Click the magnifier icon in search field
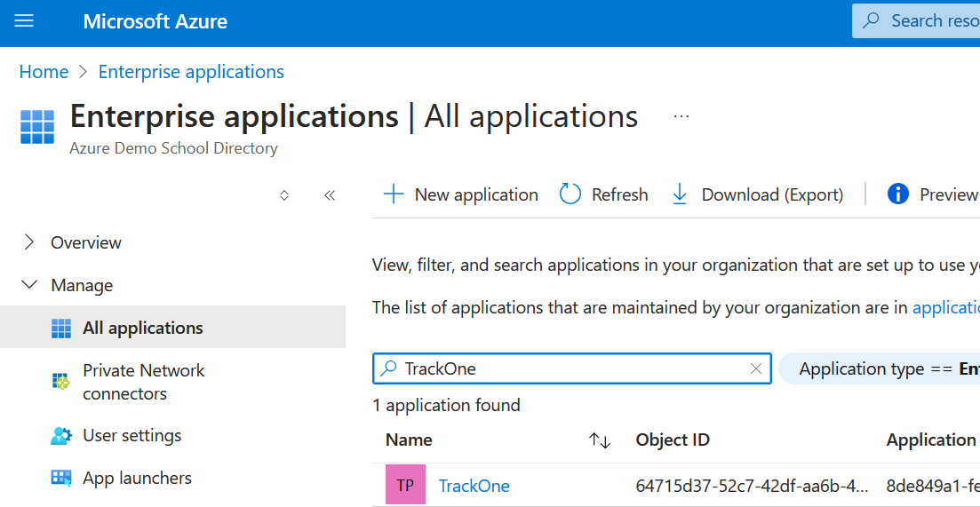980x507 pixels. coord(388,368)
